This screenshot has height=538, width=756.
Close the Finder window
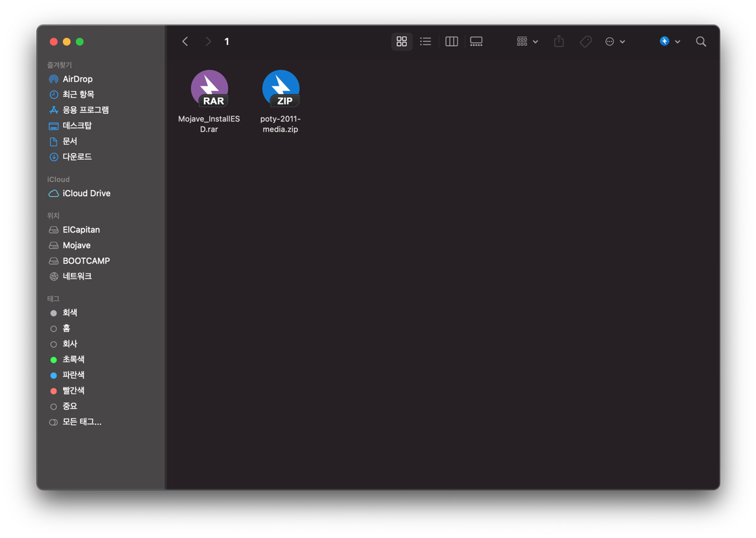coord(53,42)
